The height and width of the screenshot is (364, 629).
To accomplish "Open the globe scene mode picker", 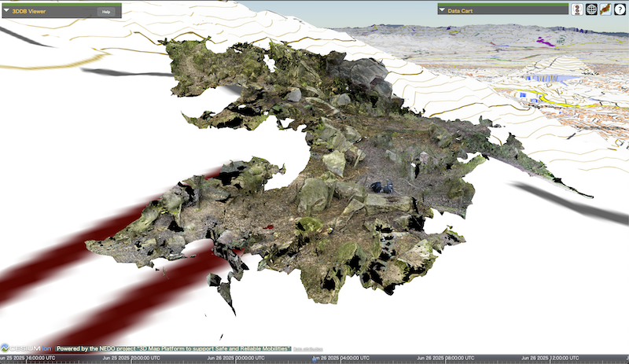I will (x=591, y=9).
